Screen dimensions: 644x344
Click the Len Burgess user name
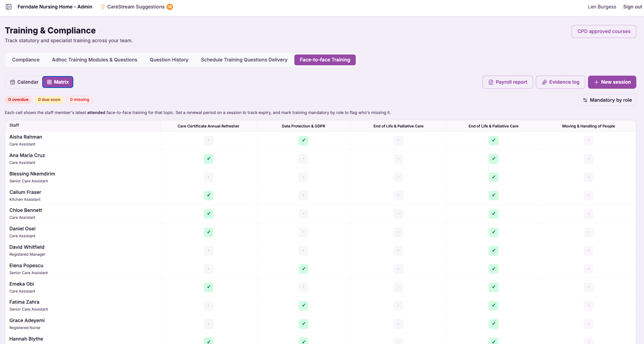602,7
